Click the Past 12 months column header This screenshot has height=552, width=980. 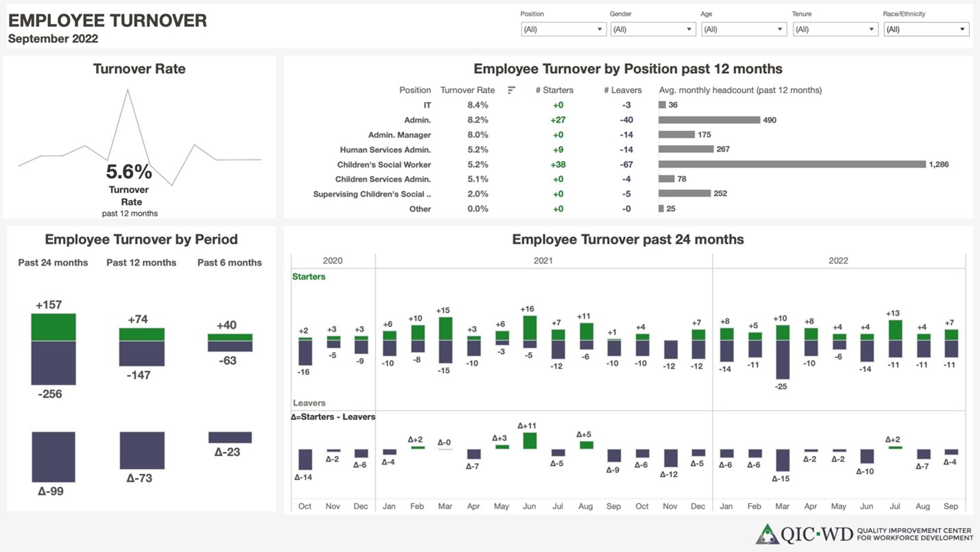[141, 262]
